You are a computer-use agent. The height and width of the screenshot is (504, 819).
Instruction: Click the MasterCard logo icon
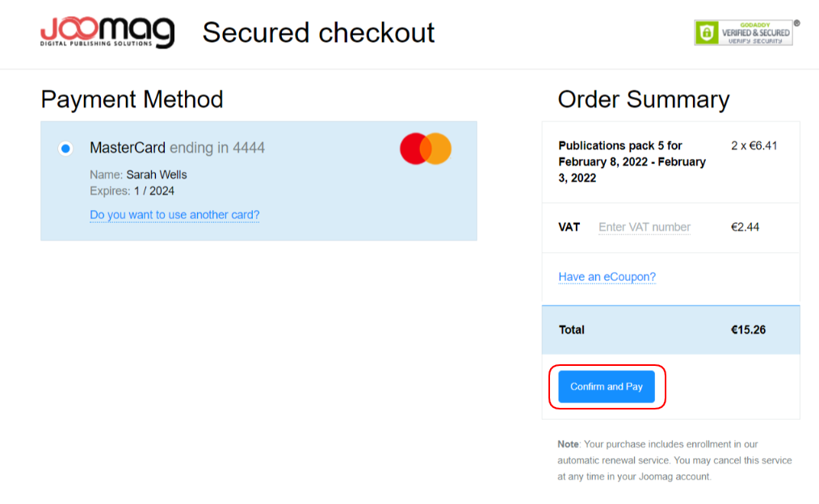coord(426,149)
